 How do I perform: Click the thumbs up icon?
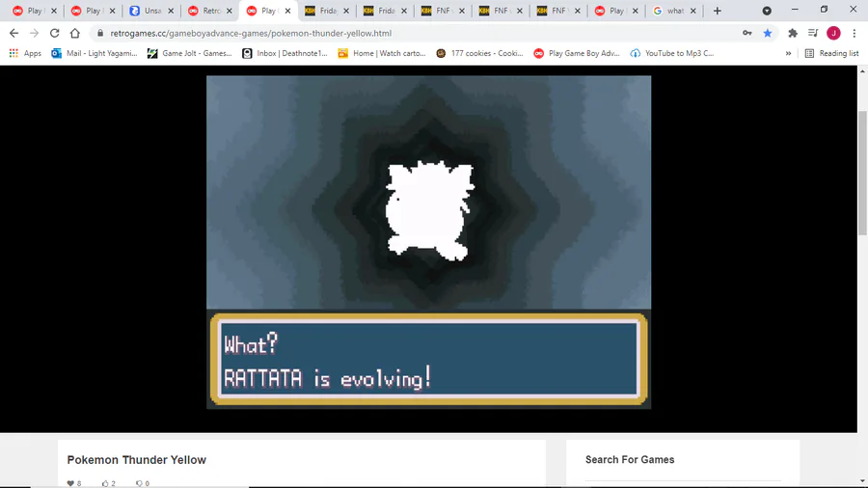pos(105,483)
